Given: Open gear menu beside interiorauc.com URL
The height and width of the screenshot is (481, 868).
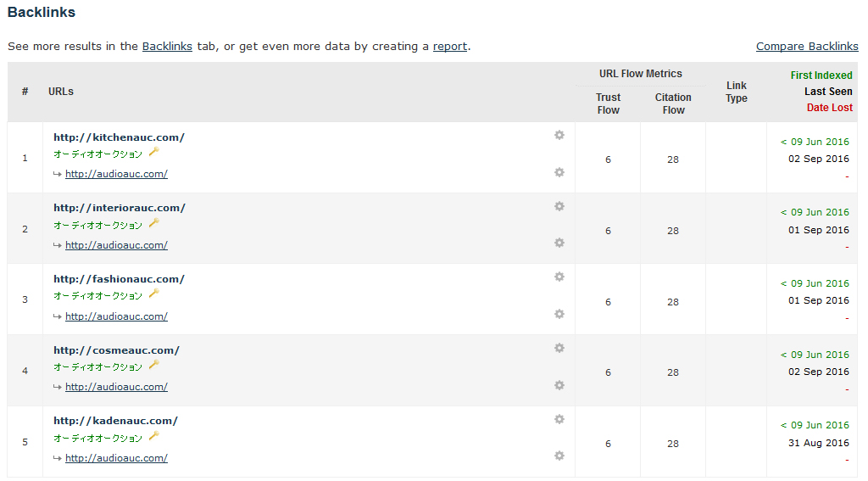Looking at the screenshot, I should [x=559, y=206].
